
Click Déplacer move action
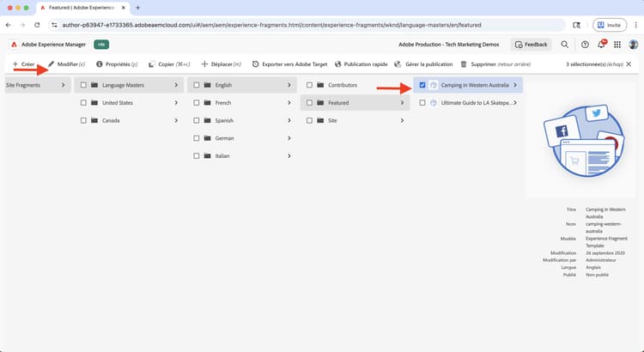pyautogui.click(x=221, y=64)
